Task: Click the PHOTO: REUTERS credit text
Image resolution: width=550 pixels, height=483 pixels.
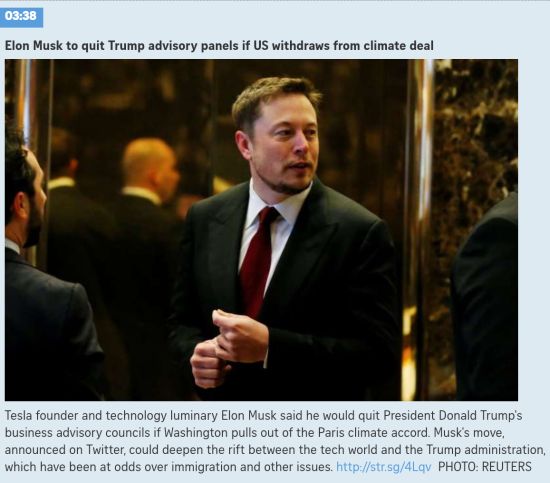Action: 485,467
